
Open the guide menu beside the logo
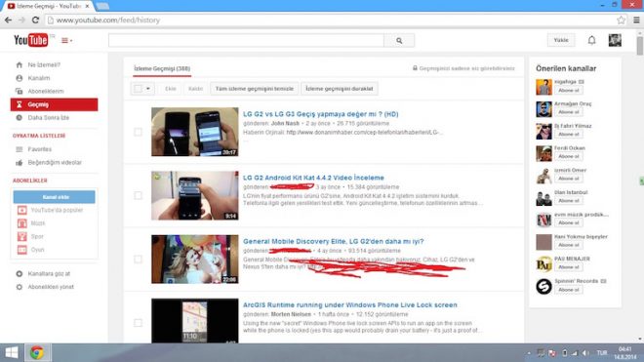pyautogui.click(x=66, y=40)
